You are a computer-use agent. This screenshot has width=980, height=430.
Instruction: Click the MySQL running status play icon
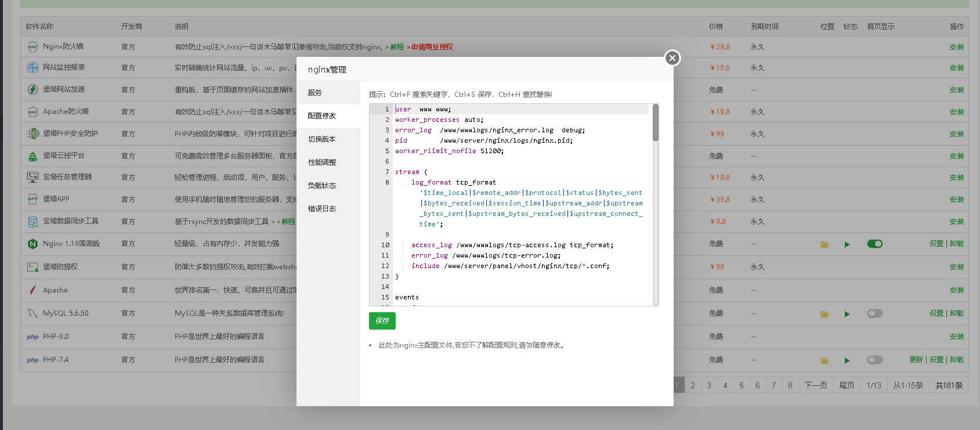(x=847, y=314)
